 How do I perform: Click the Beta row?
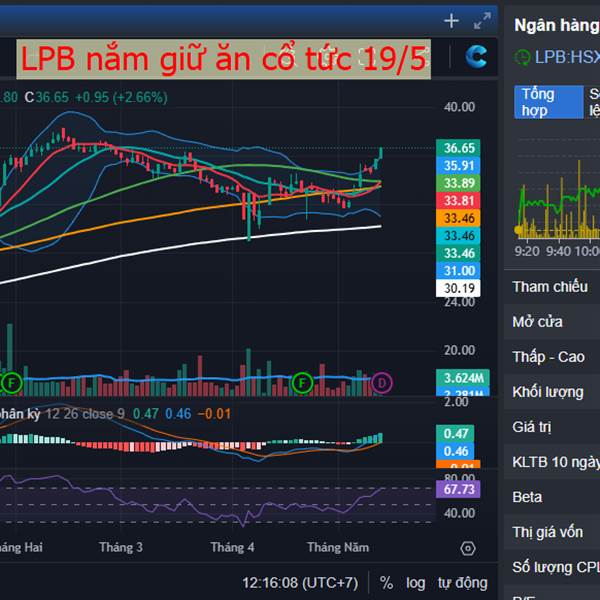(552, 497)
